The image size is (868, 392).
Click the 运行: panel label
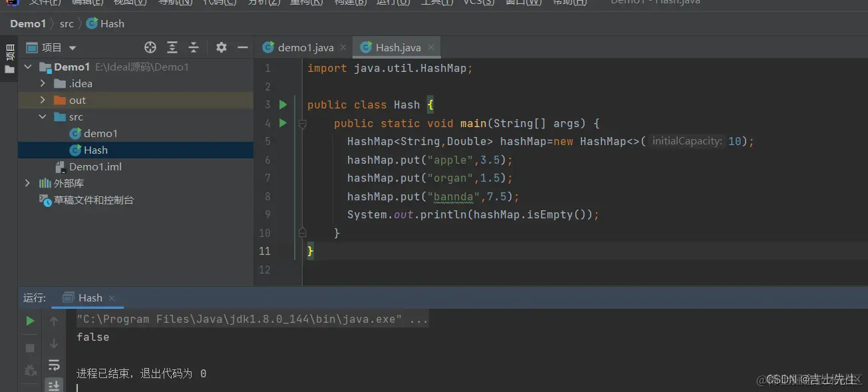(x=34, y=297)
